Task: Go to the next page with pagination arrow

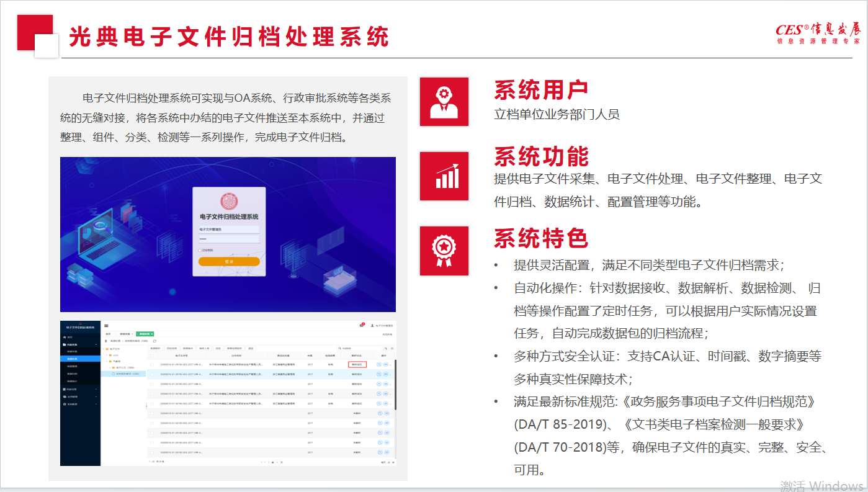Action: pos(269,462)
